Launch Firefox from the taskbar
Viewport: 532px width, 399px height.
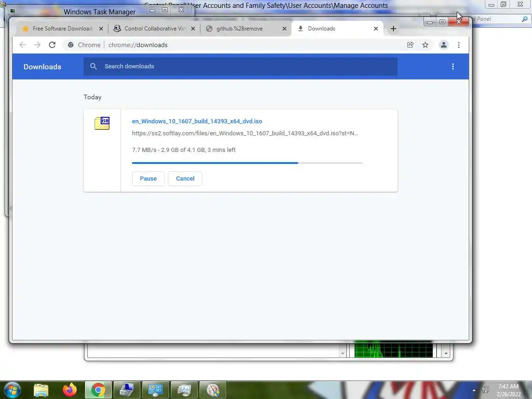[x=70, y=390]
